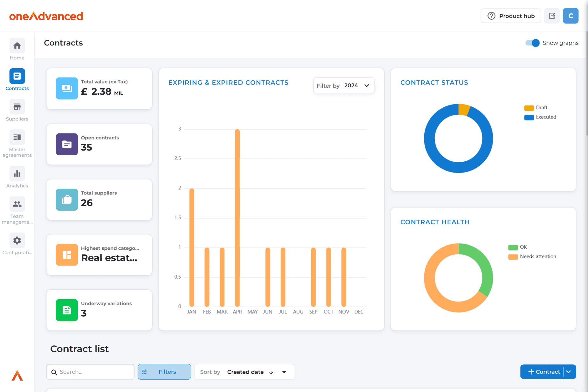Open Suppliers from the sidebar
The height and width of the screenshot is (392, 588).
coord(17,107)
